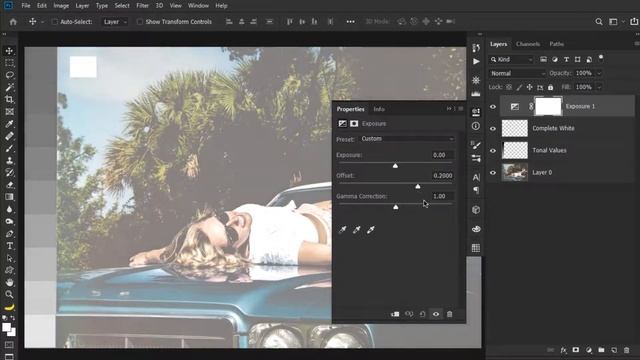Image resolution: width=640 pixels, height=360 pixels.
Task: Create new adjustment layer icon
Action: [x=589, y=350]
